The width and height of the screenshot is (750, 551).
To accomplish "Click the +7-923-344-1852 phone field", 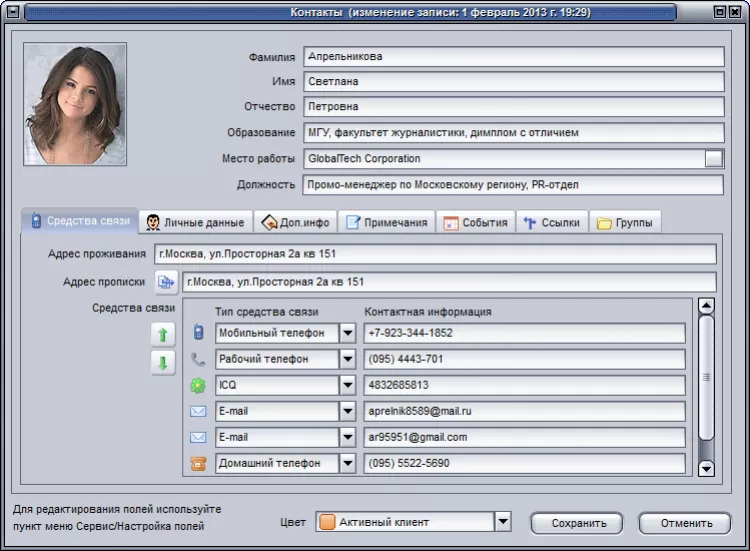I will click(524, 333).
